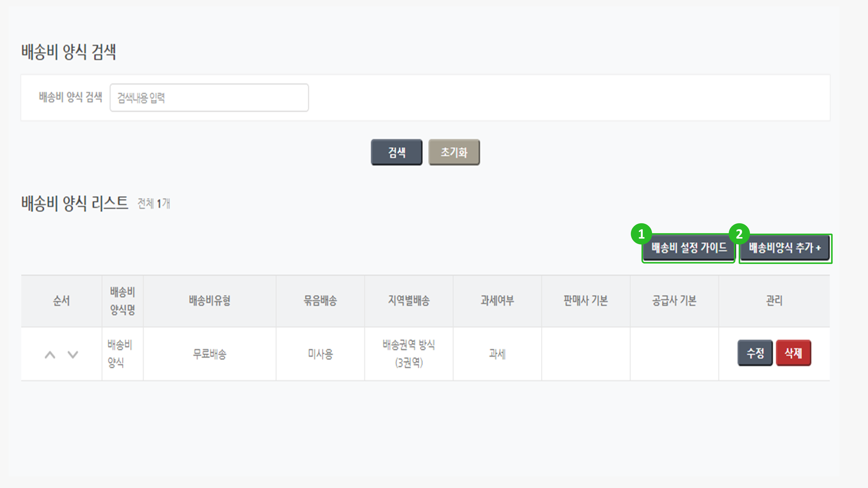Click the 판매사 기본 column header
Screen dimensions: 868x488
tap(586, 301)
